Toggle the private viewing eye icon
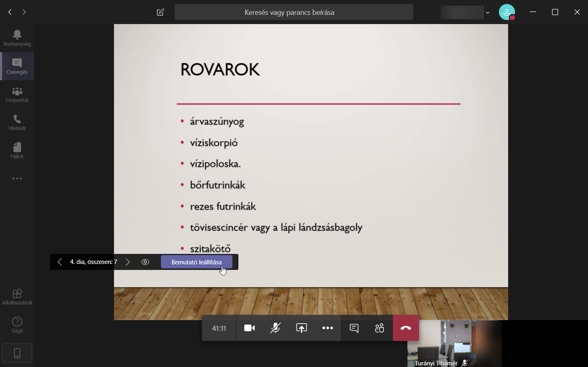This screenshot has height=367, width=588. tap(145, 262)
